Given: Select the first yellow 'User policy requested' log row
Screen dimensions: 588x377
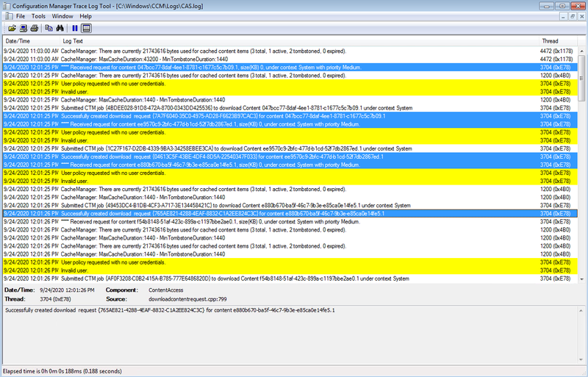Looking at the screenshot, I should coord(220,83).
